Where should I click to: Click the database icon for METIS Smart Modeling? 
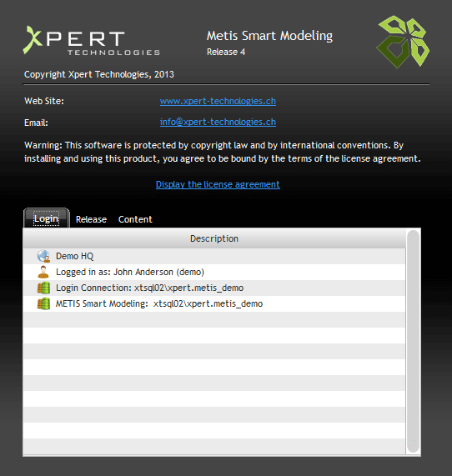click(x=43, y=303)
